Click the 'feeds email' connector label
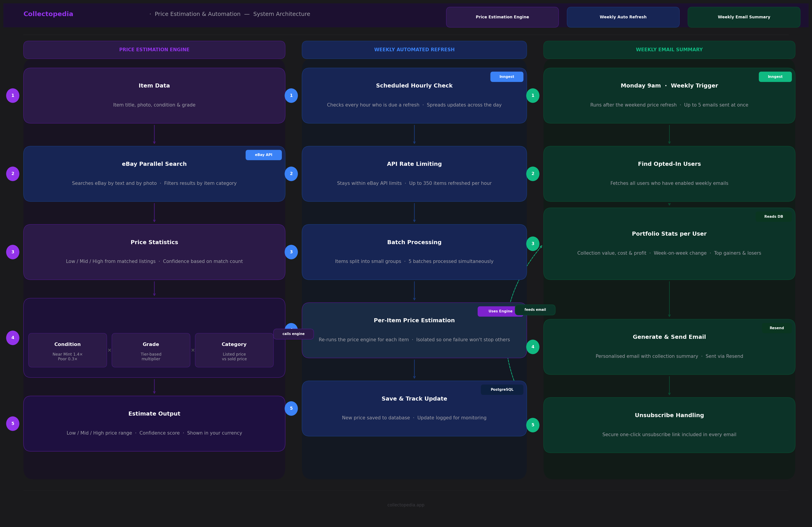This screenshot has width=812, height=527. click(x=535, y=309)
